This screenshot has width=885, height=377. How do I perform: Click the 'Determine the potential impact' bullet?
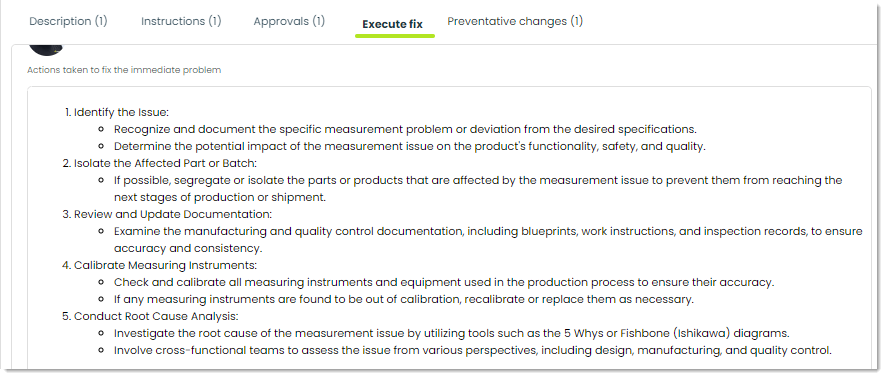410,146
